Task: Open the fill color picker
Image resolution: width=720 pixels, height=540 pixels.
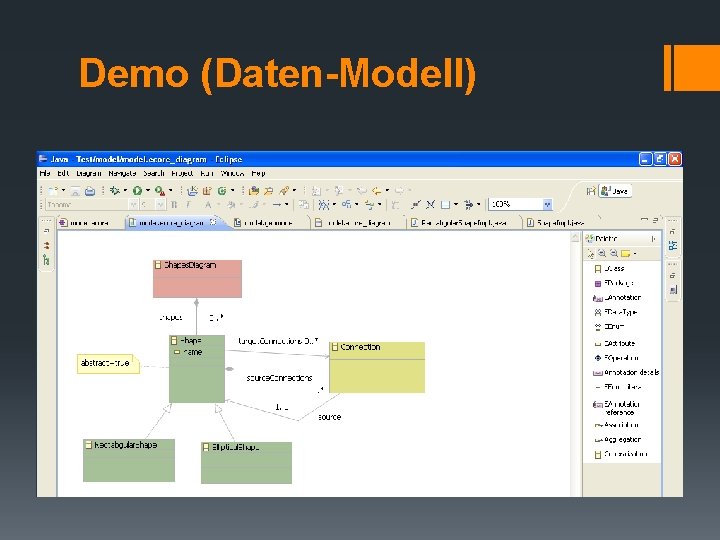Action: (231, 205)
